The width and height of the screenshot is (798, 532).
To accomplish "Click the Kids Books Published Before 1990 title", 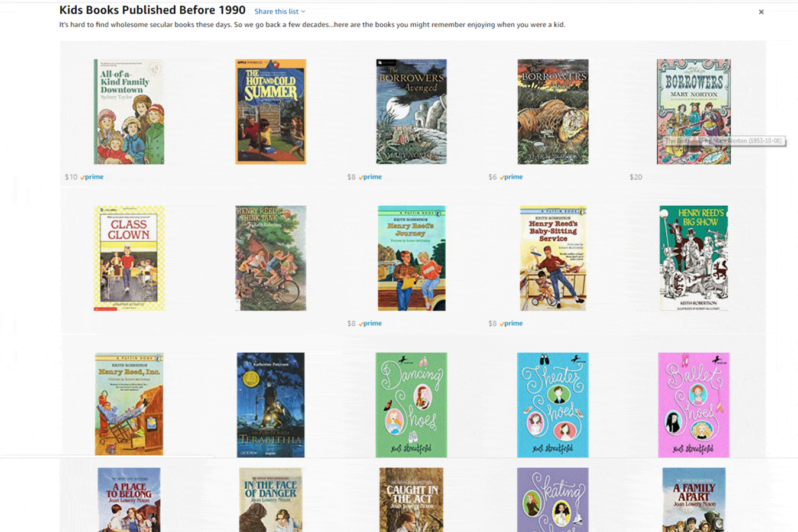I will (x=153, y=10).
